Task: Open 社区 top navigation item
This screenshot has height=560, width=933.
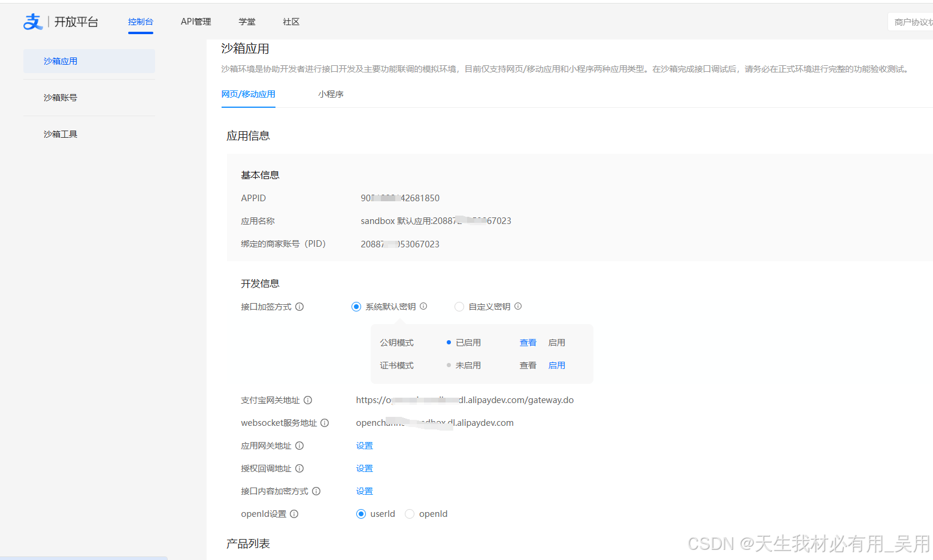Action: click(x=291, y=22)
